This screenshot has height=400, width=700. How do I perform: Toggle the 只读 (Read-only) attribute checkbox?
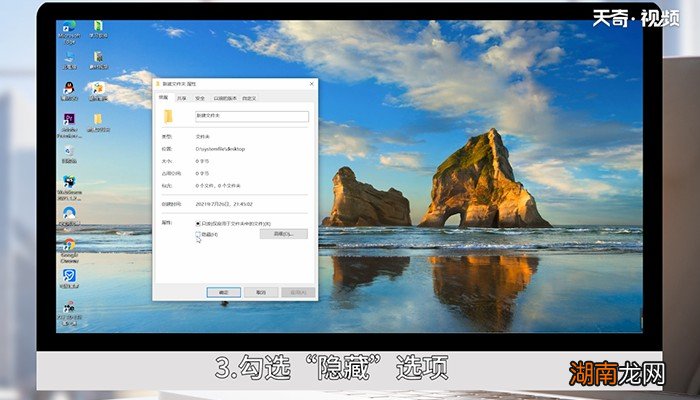coord(198,223)
